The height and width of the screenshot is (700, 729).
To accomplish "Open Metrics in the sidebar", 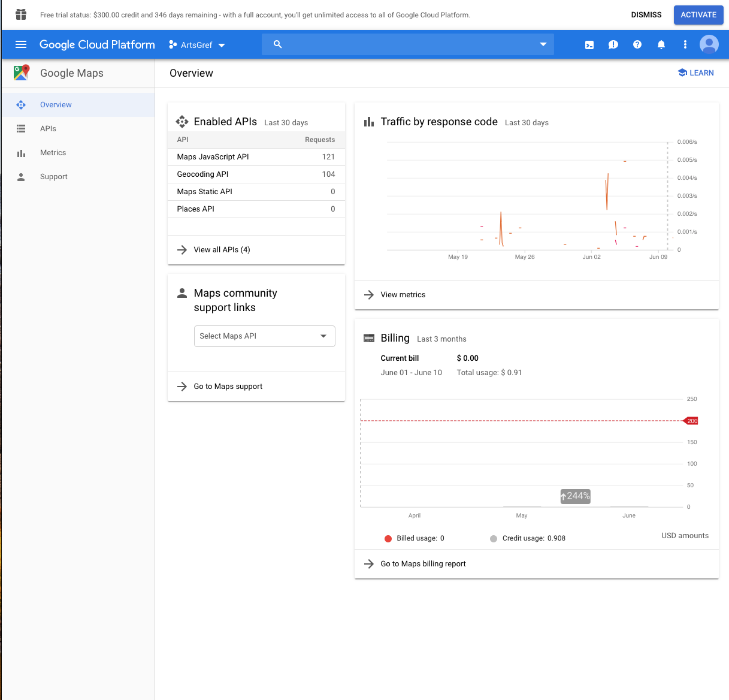I will click(53, 153).
